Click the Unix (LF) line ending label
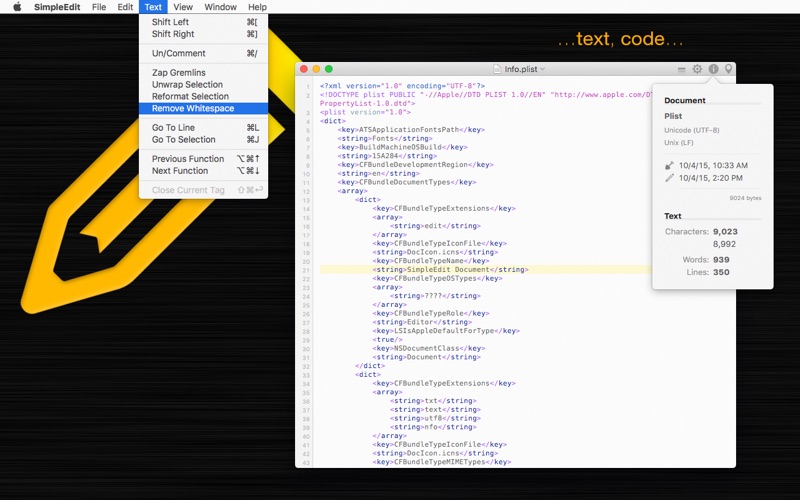This screenshot has height=500, width=800. [679, 142]
